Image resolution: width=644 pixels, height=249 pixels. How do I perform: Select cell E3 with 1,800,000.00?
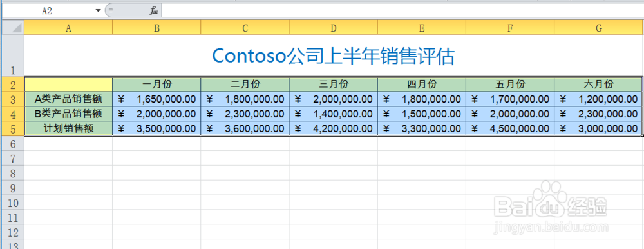[421, 99]
